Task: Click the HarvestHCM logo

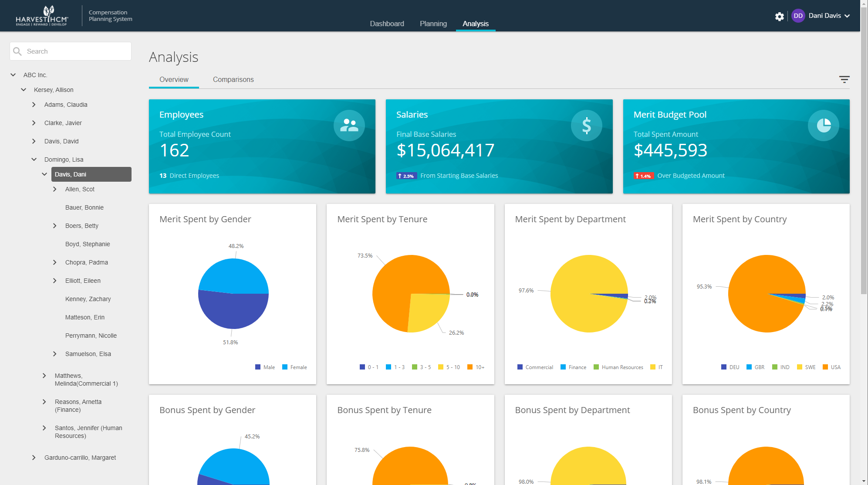Action: (x=42, y=16)
